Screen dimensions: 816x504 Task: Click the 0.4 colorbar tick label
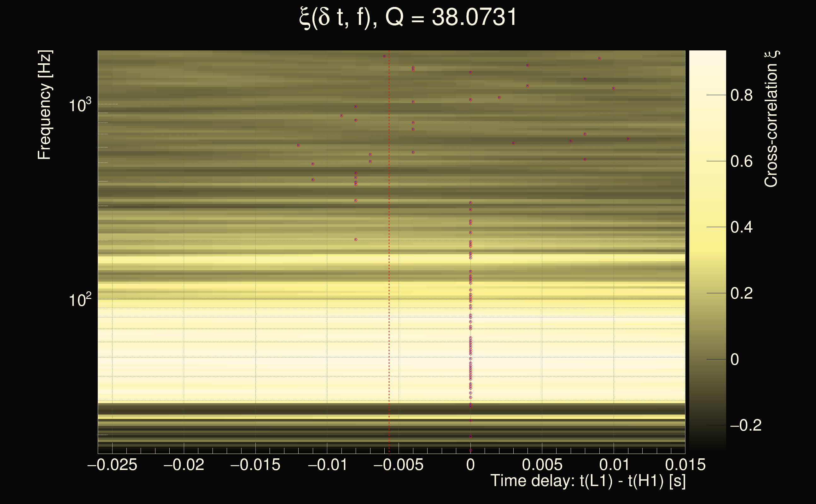741,227
